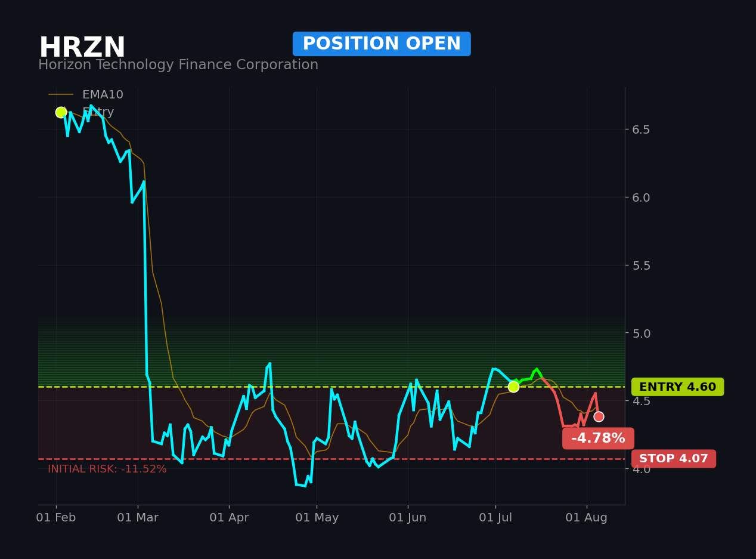Click the 6.5 price axis label

pos(641,129)
